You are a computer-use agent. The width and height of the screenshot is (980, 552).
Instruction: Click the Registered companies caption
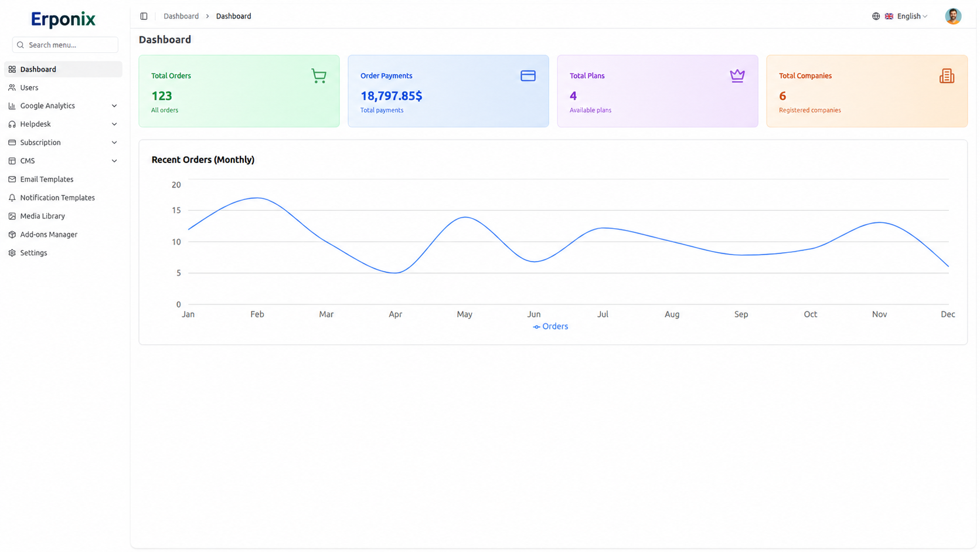point(809,110)
